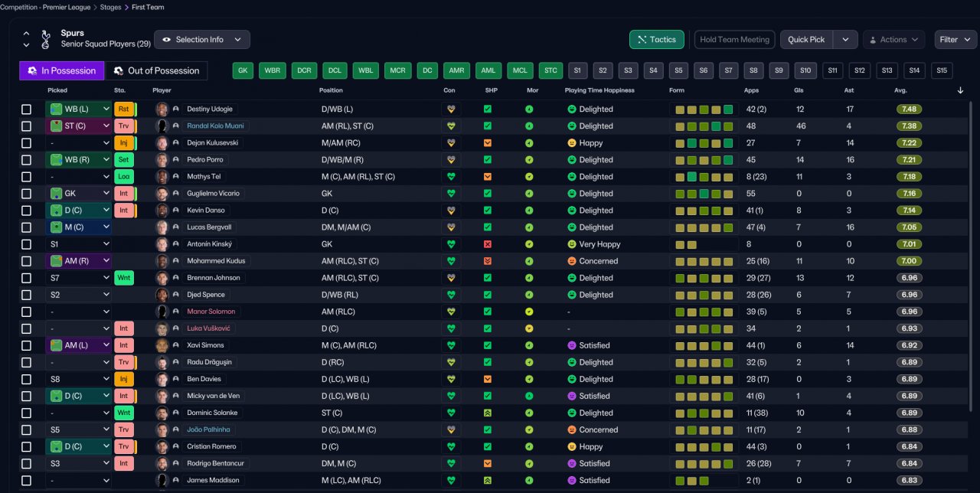
Task: Click Dejan Kulusevski's Inj status badge
Action: click(123, 143)
